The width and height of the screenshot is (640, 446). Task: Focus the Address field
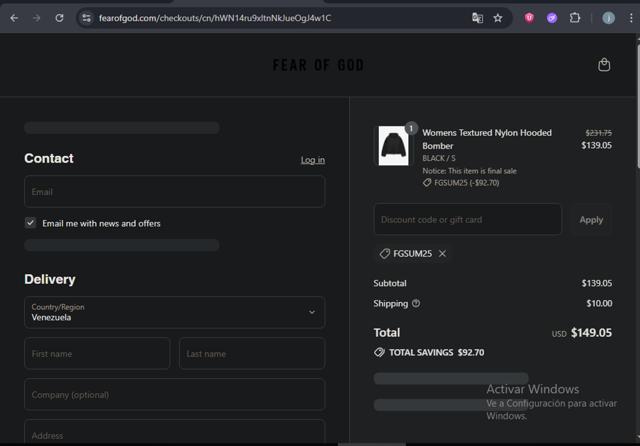click(175, 433)
